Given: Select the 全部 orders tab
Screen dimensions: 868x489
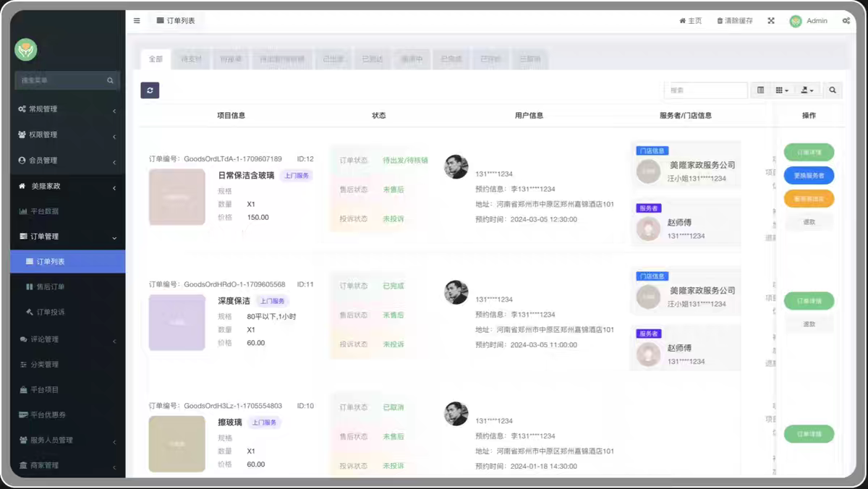Looking at the screenshot, I should point(156,59).
